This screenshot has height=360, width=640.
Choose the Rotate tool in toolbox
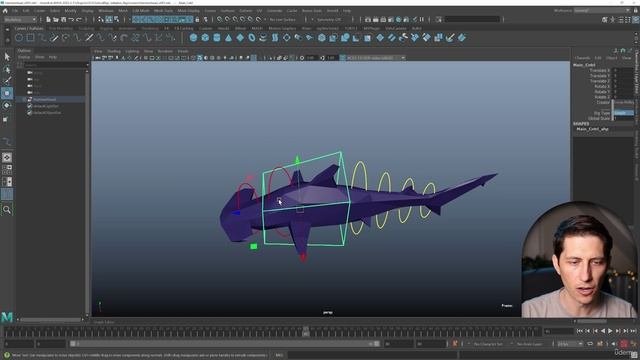click(x=7, y=106)
